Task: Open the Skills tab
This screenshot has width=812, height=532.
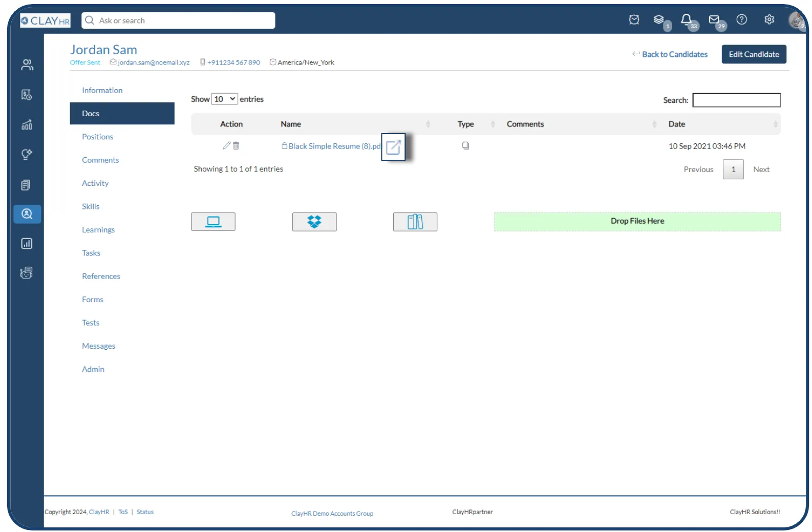Action: coord(91,206)
